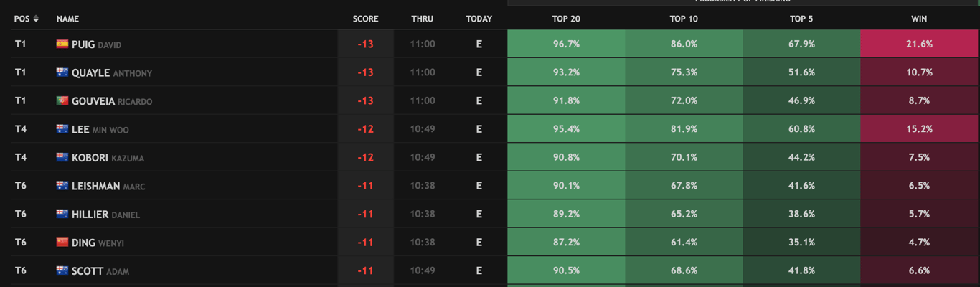Viewport: 980px width, 287px height.
Task: Click the TOP 5 column header
Action: coord(801,19)
